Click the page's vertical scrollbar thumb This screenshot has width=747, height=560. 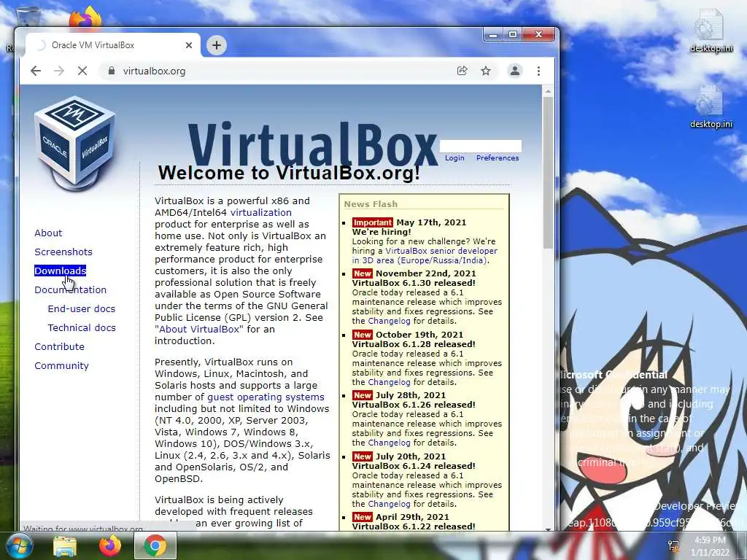pyautogui.click(x=548, y=172)
